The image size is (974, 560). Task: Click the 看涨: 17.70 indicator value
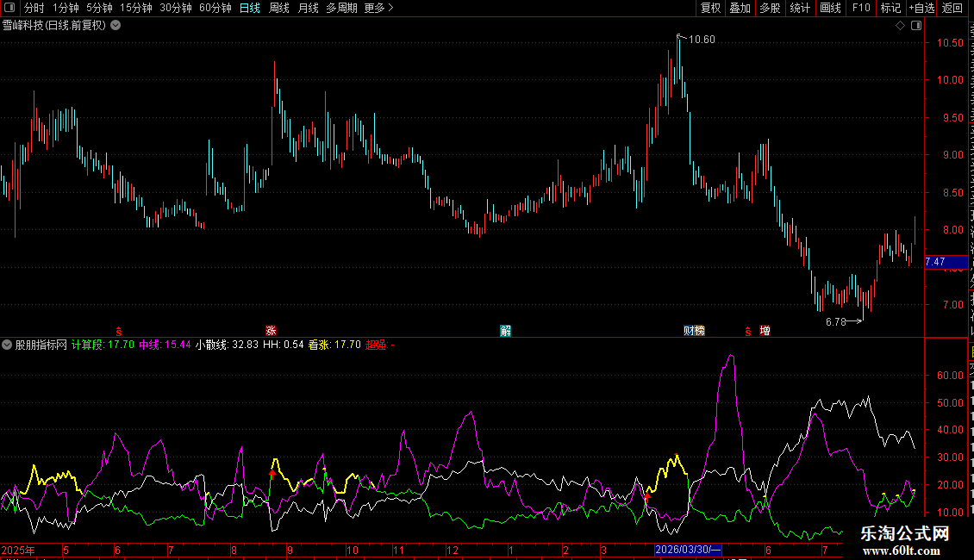click(x=334, y=345)
